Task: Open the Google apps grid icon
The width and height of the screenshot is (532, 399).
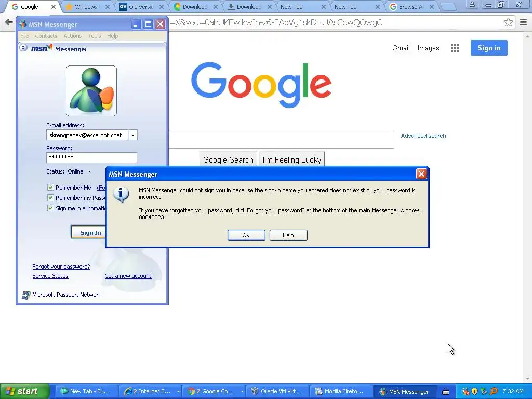Action: [455, 48]
